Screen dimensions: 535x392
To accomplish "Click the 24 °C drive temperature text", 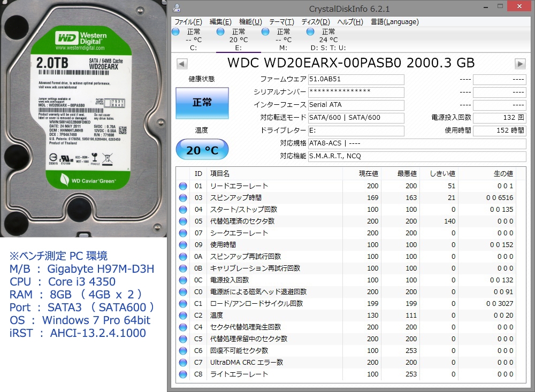I will point(328,40).
